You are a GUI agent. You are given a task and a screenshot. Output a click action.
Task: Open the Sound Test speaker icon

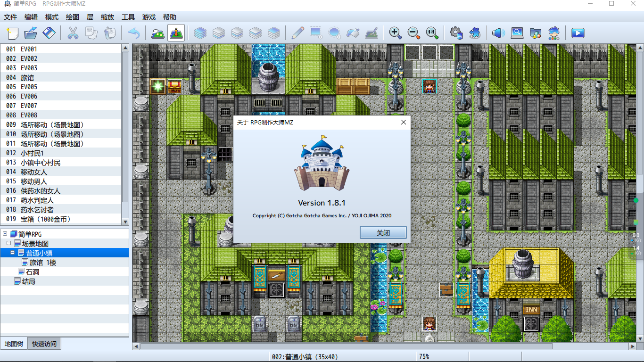pos(498,33)
